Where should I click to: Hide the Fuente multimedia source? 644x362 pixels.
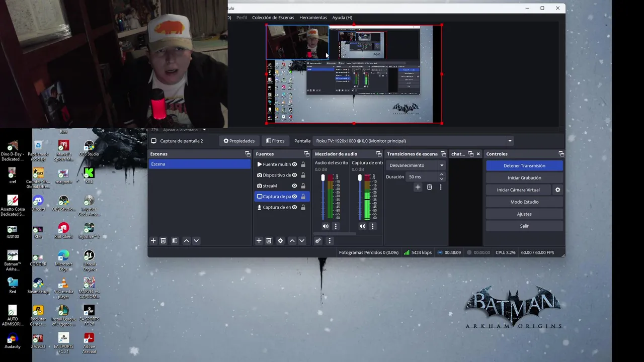pos(295,164)
